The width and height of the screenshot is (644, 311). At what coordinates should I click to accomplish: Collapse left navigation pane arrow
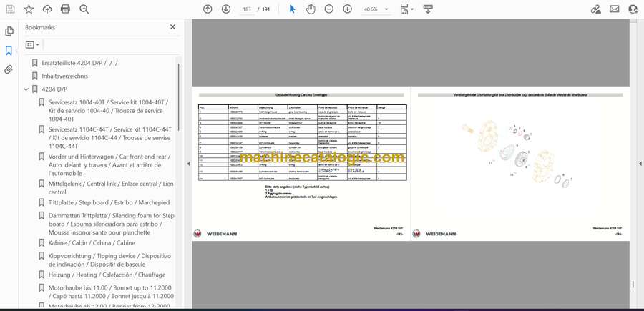click(188, 164)
